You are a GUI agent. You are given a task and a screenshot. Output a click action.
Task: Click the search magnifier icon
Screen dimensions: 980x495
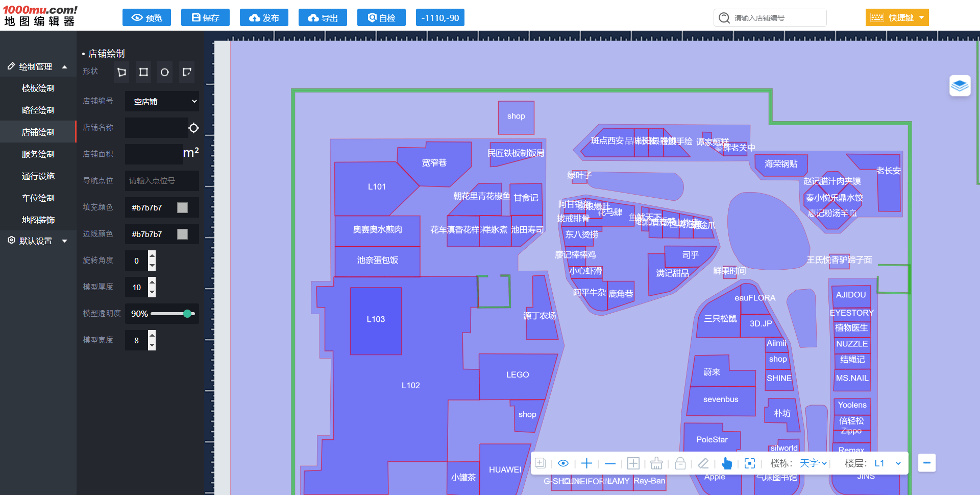point(724,18)
